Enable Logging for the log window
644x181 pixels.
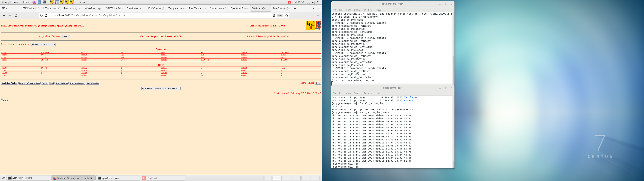93,83
